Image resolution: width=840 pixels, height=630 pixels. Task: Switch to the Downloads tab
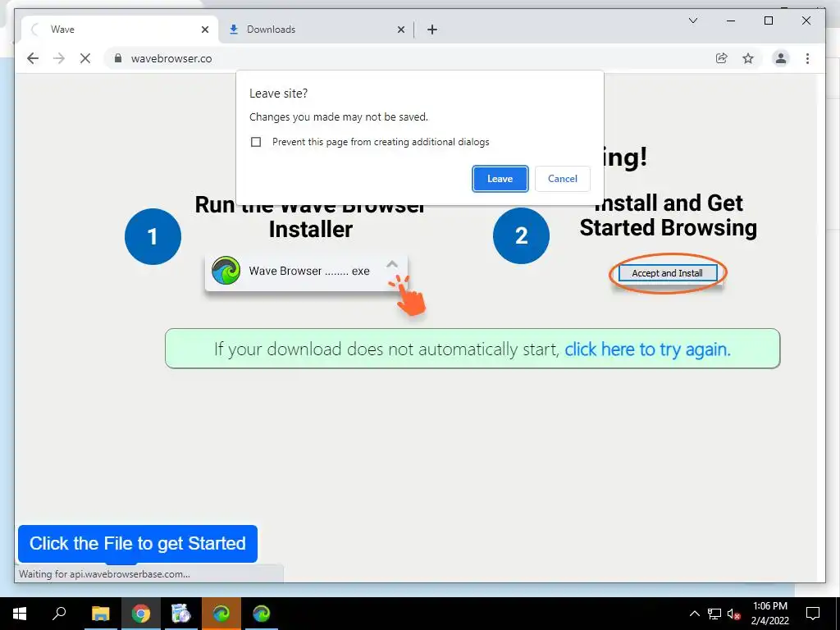tap(316, 30)
